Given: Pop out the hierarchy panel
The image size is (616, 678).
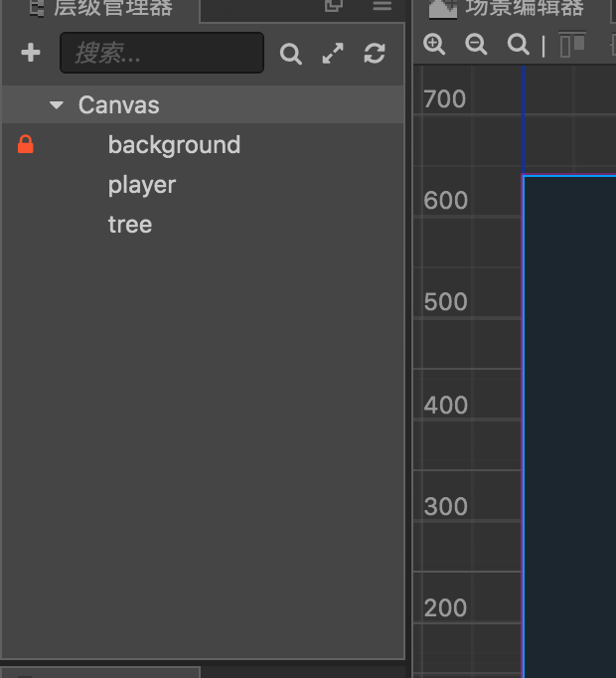Looking at the screenshot, I should [334, 6].
